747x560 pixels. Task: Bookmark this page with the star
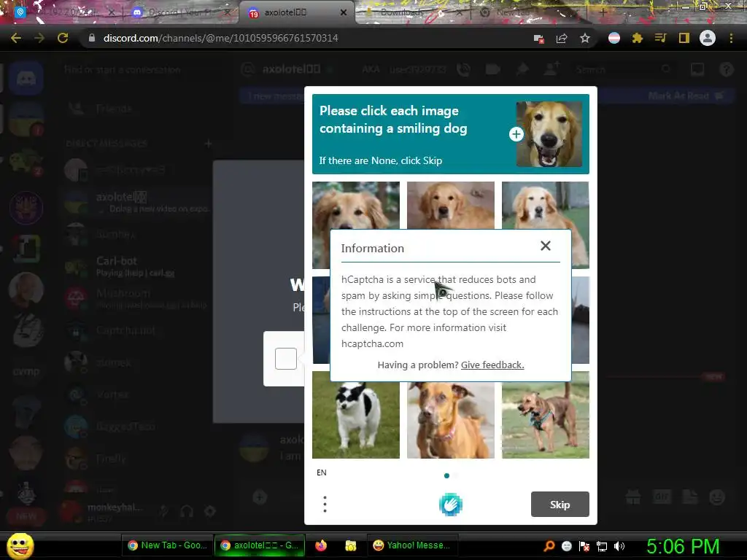(x=585, y=38)
